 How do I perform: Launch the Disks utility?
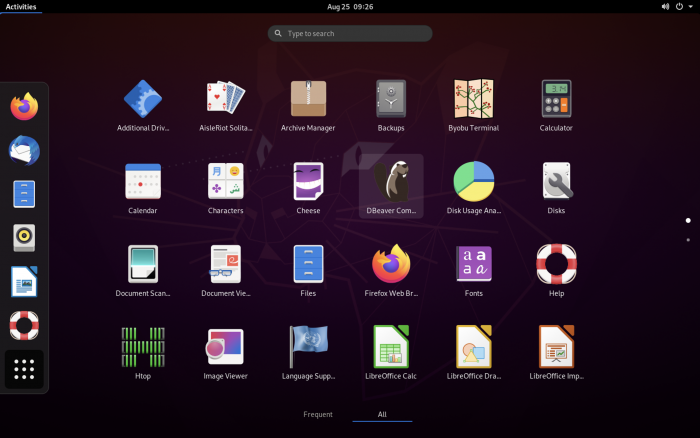point(556,188)
